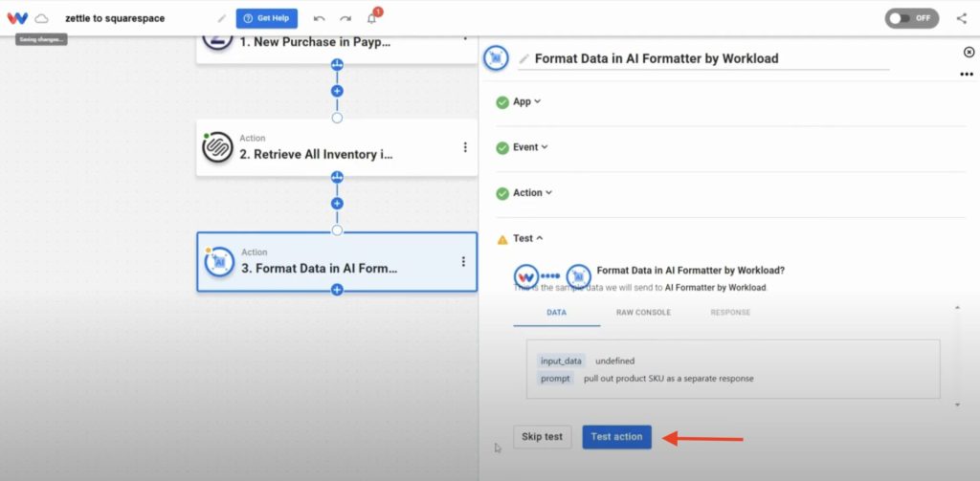Share the workflow with the share icon
980x481 pixels.
[961, 18]
